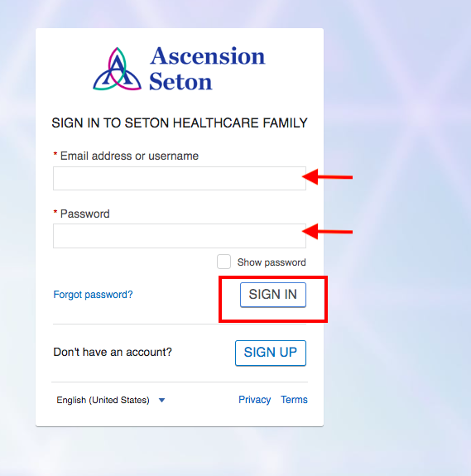Focus the Email address or username field
Viewport: 471px width, 476px height.
(x=180, y=178)
